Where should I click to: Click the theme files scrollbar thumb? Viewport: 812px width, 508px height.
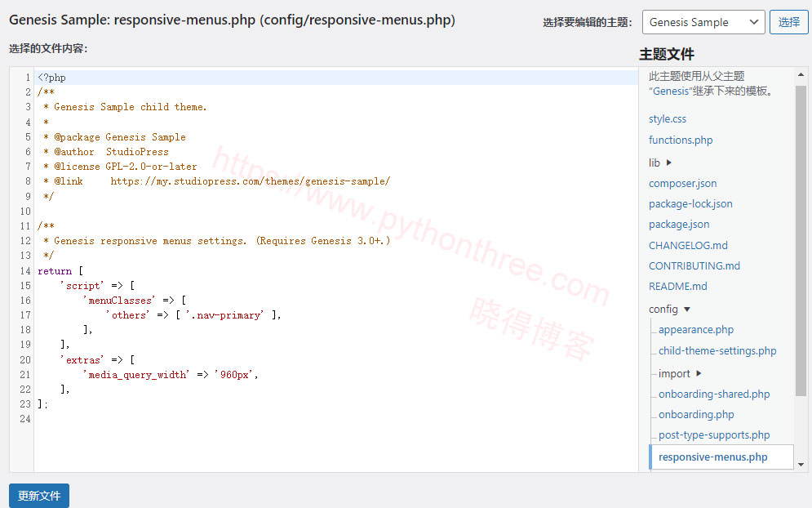801,240
